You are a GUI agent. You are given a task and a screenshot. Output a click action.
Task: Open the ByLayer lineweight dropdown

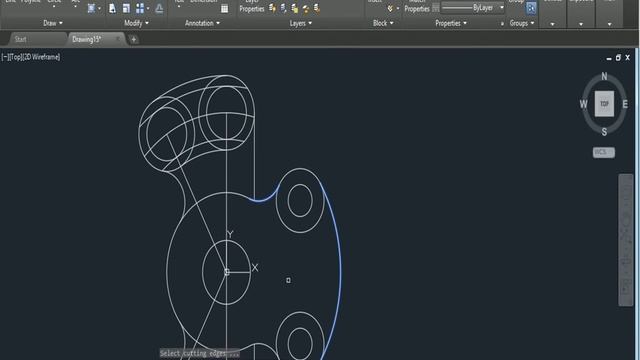click(x=502, y=8)
